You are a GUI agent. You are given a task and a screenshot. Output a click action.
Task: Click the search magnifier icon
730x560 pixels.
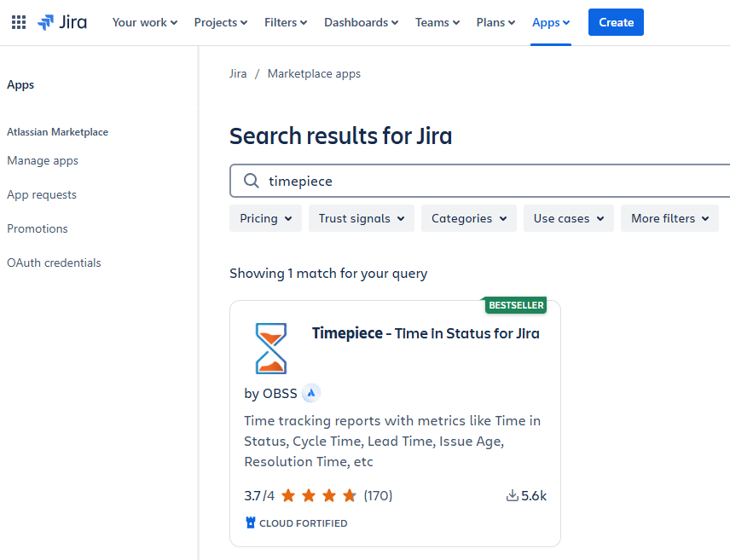pos(252,181)
